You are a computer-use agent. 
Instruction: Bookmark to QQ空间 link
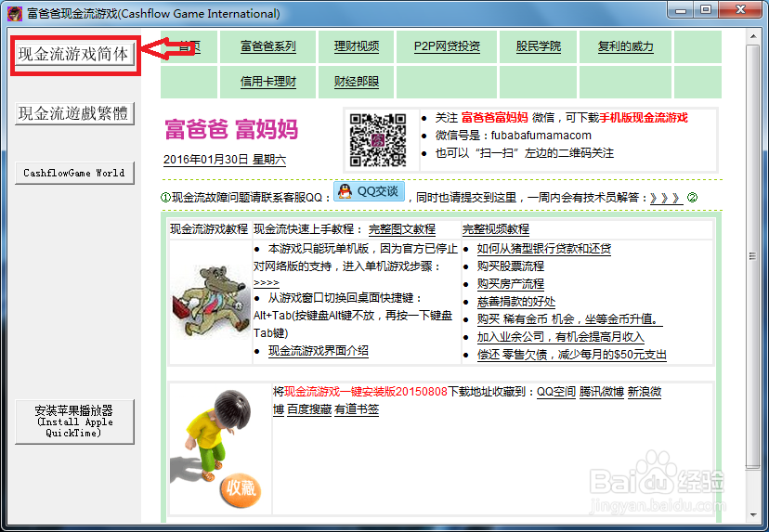pyautogui.click(x=555, y=392)
